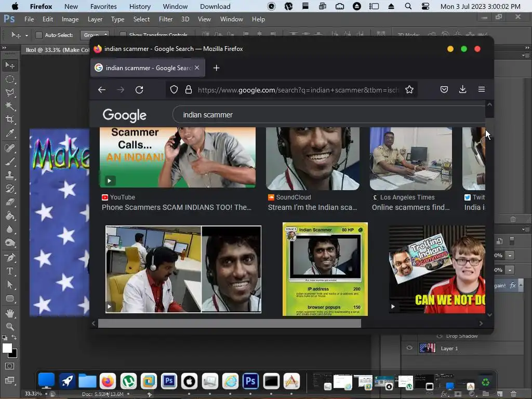The height and width of the screenshot is (399, 532).
Task: Enable Quick Mask mode
Action: coord(10,366)
